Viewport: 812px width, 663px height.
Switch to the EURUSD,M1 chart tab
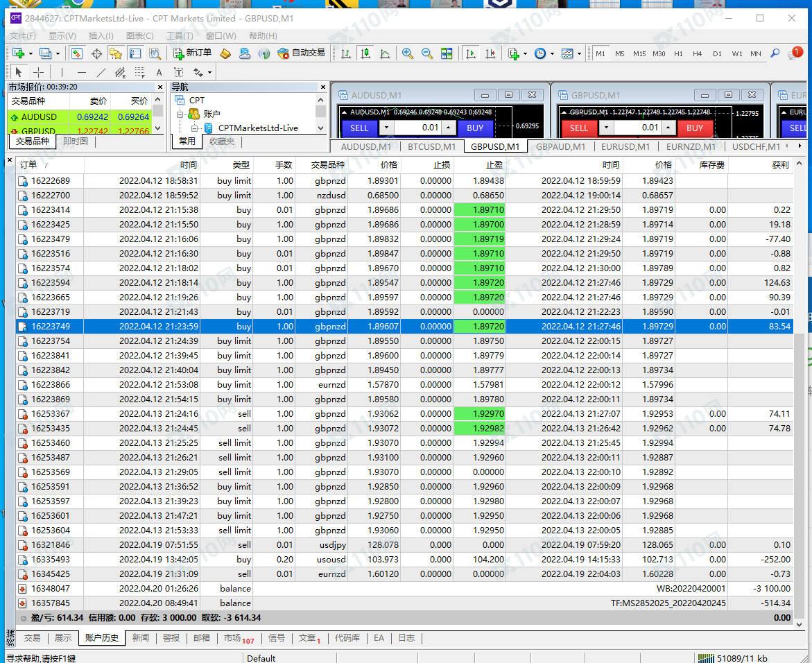625,146
